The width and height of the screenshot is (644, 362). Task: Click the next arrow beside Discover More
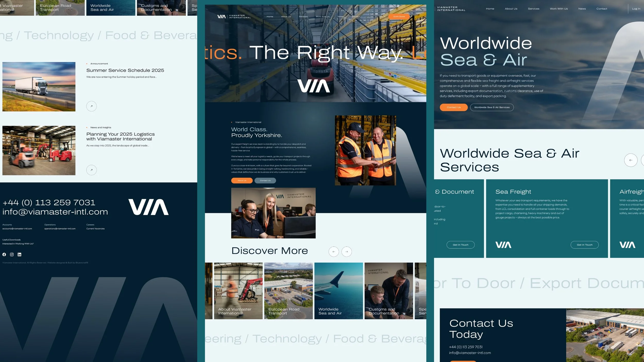346,252
